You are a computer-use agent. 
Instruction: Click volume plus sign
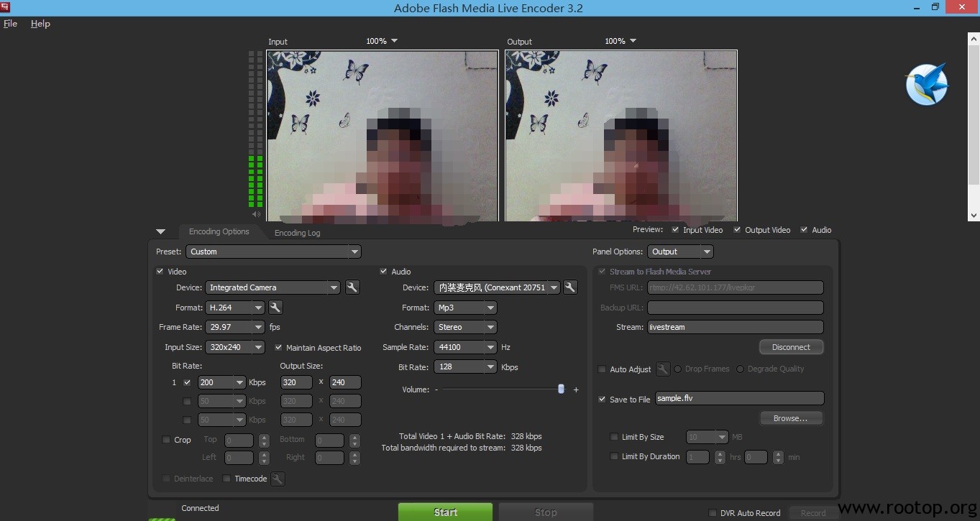(x=576, y=389)
